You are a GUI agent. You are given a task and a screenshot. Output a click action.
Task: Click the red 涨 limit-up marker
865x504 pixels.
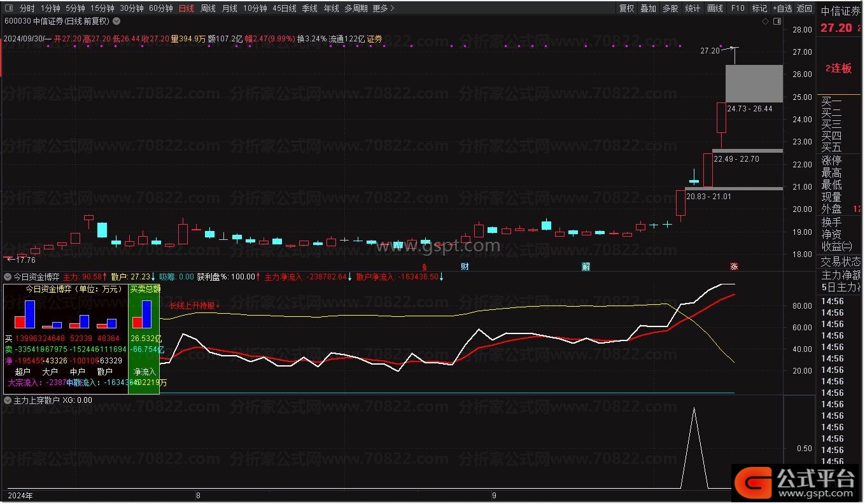point(734,266)
